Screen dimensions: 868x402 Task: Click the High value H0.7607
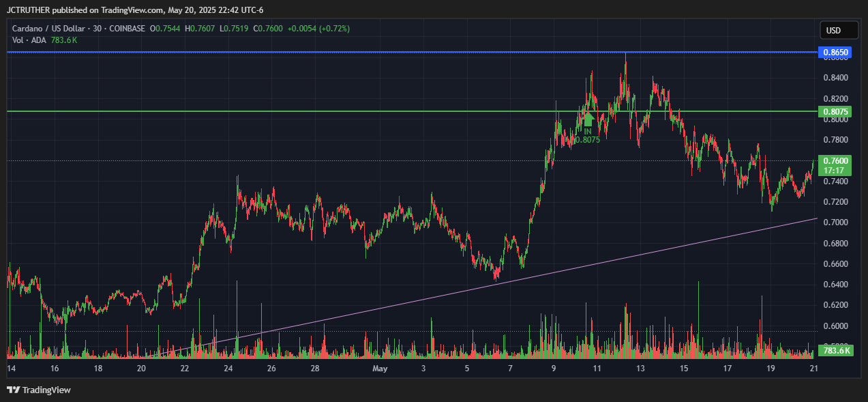201,29
